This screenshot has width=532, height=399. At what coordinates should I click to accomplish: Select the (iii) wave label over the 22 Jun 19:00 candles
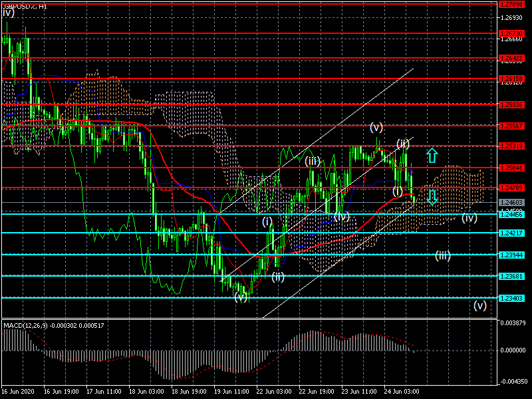click(312, 161)
